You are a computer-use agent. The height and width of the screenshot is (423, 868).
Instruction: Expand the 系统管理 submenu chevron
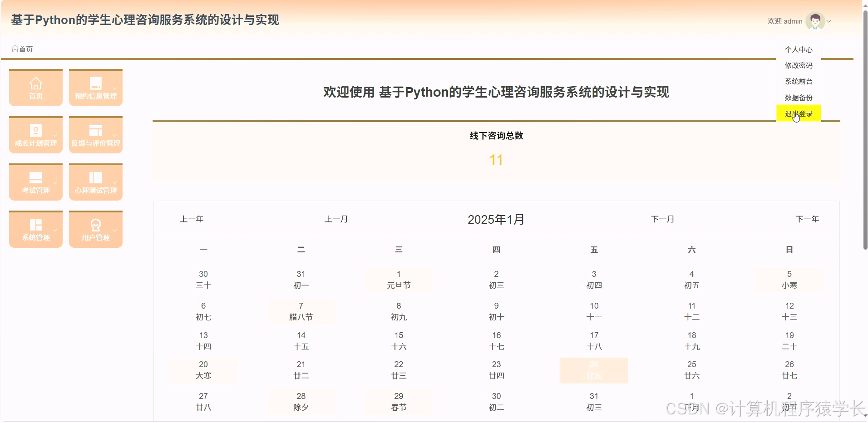[x=54, y=231]
